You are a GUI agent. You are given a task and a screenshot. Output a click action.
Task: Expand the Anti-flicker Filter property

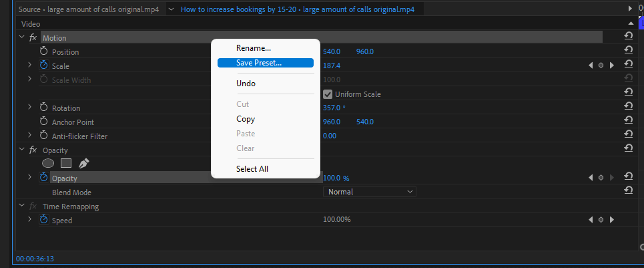[29, 135]
